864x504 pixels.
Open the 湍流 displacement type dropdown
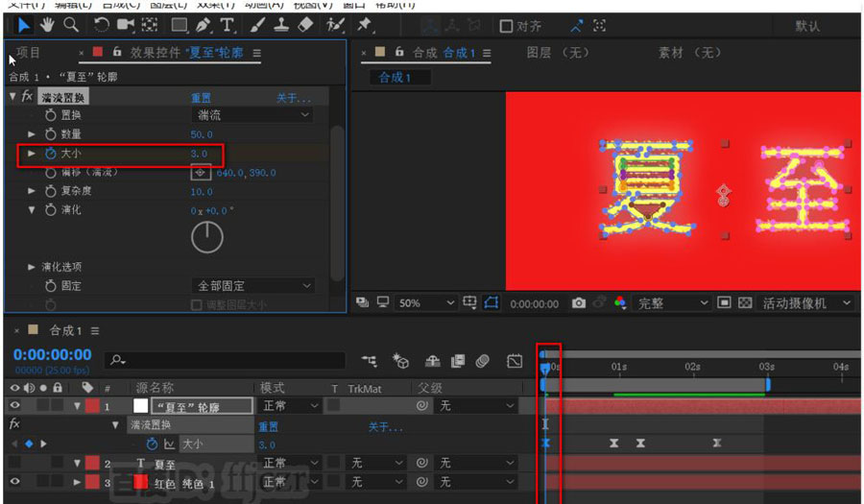252,114
